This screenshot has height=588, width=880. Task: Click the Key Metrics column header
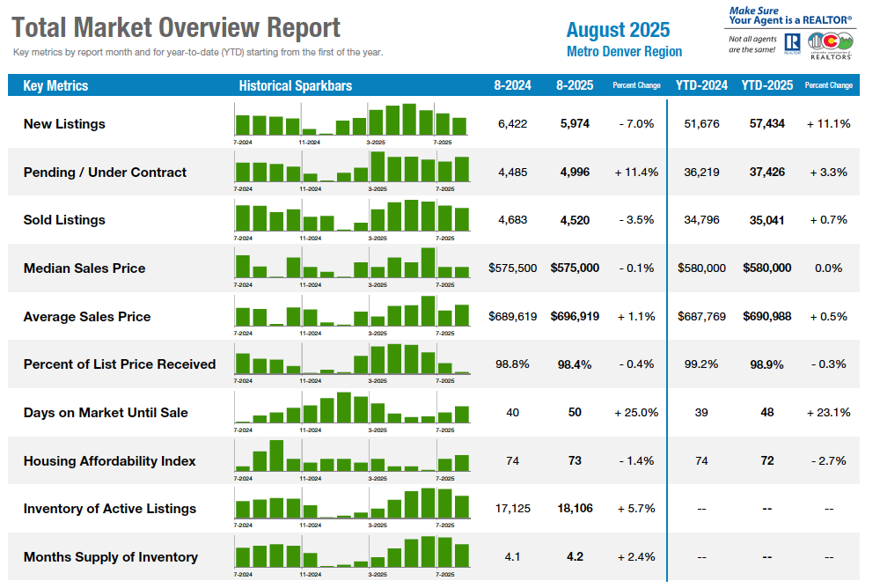[55, 86]
